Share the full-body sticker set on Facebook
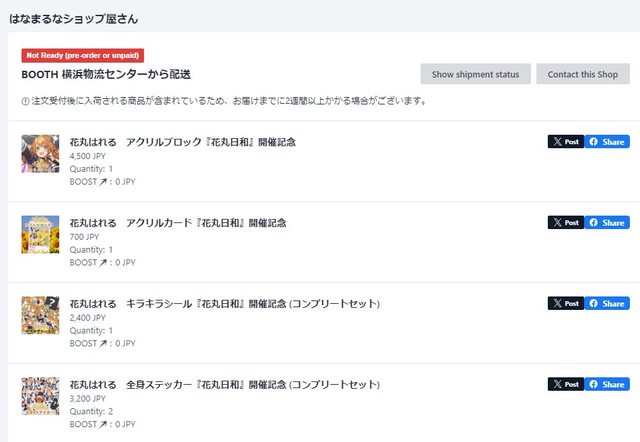 607,384
